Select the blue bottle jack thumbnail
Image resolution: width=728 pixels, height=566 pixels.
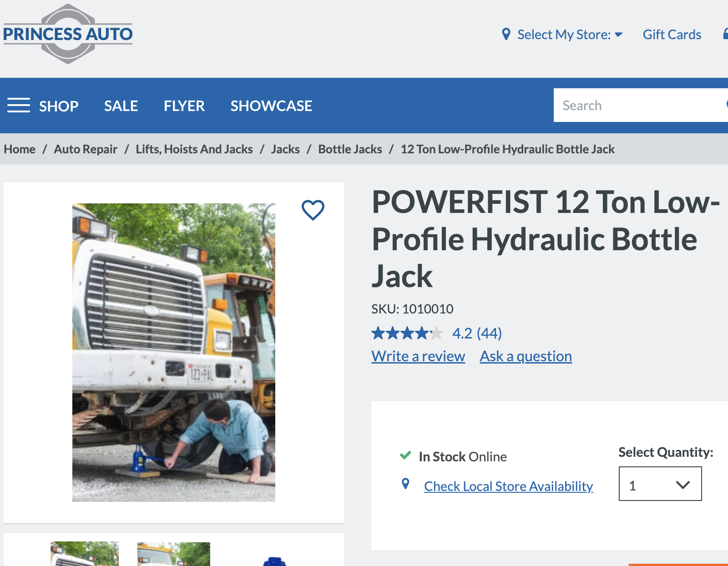click(x=274, y=561)
